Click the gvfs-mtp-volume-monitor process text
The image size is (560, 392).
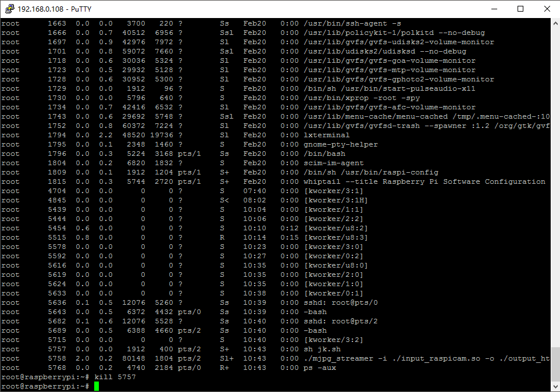tap(390, 70)
